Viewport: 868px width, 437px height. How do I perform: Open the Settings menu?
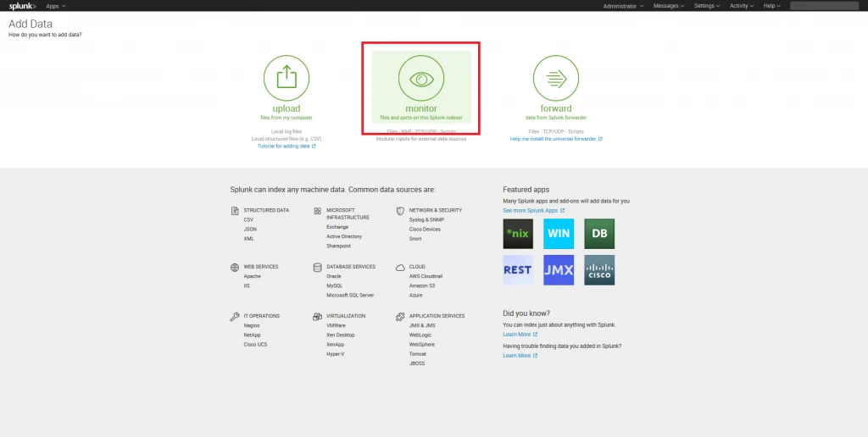coord(707,6)
